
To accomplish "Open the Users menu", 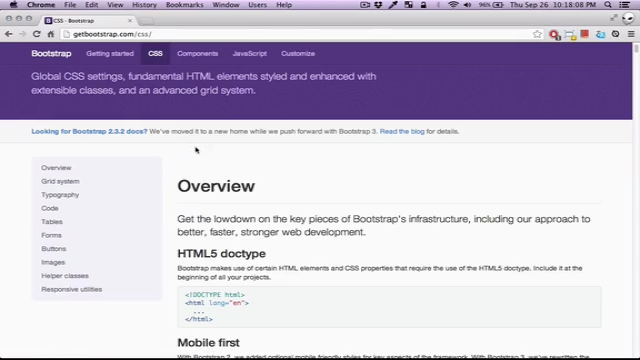I will pyautogui.click(x=258, y=5).
